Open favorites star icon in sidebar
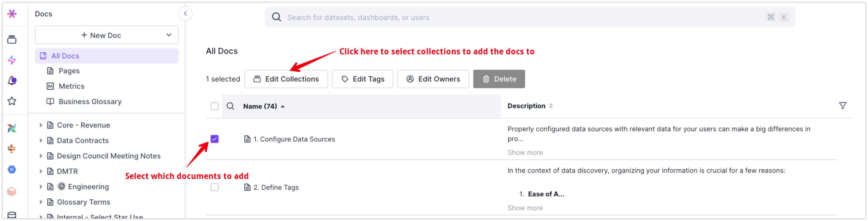The height and width of the screenshot is (221, 868). tap(12, 101)
